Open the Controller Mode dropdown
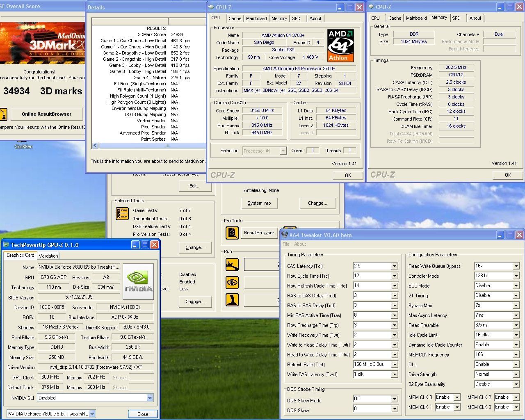525x420 pixels. point(516,276)
